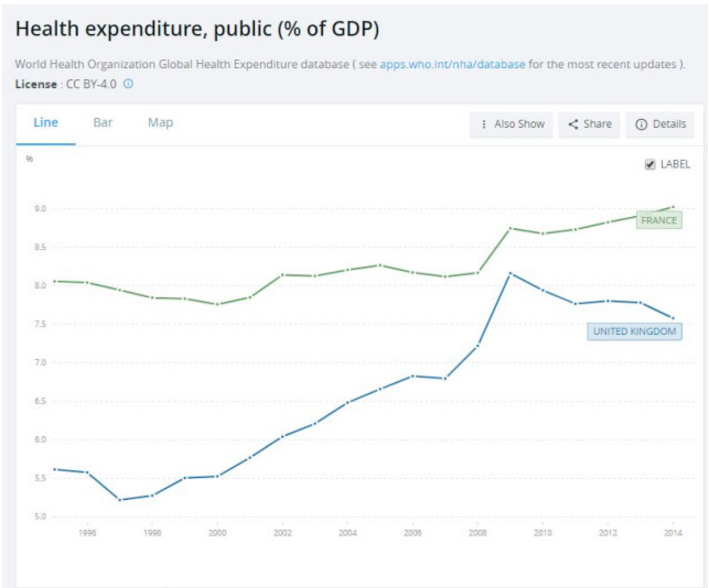Switch to the Bar chart tab
The width and height of the screenshot is (709, 588).
coord(103,122)
